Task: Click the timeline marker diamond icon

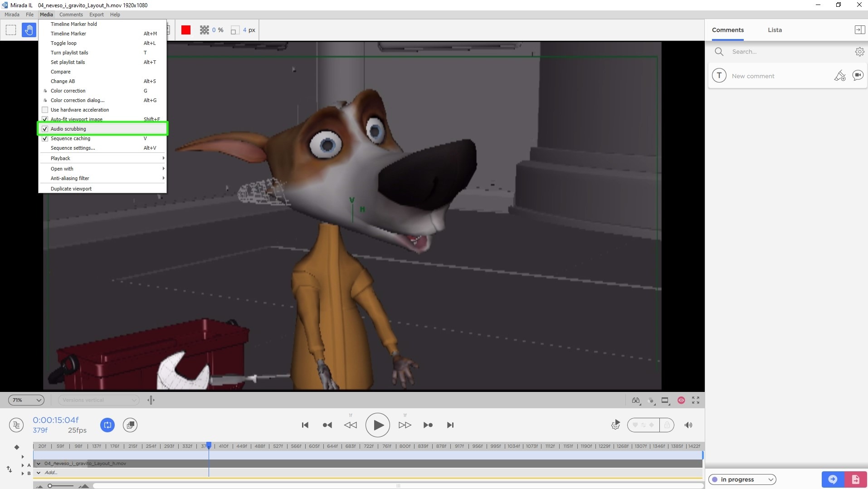Action: (x=17, y=447)
